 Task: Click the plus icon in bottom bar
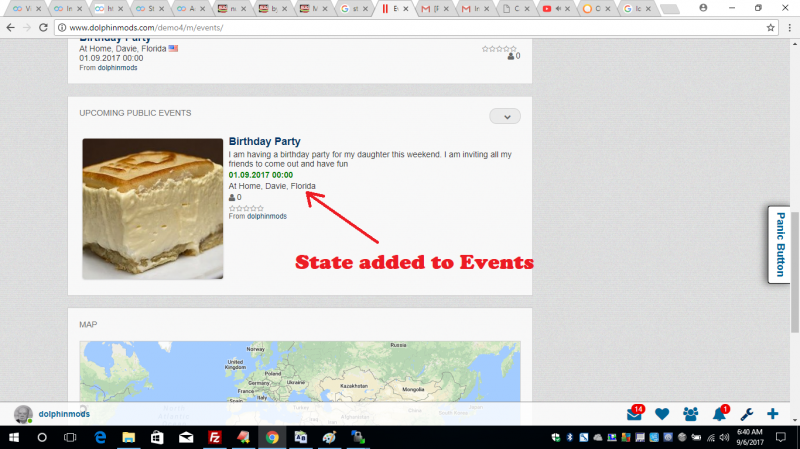[x=772, y=414]
